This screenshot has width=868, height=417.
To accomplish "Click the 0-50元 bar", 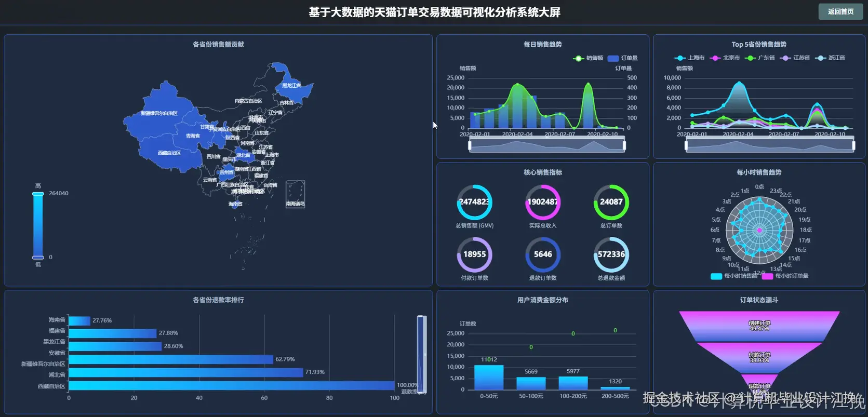I will point(489,378).
